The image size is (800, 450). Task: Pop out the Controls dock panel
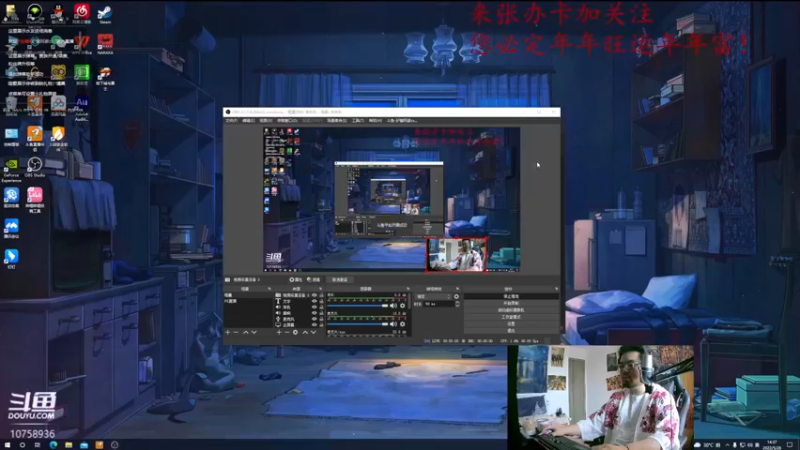pos(556,289)
